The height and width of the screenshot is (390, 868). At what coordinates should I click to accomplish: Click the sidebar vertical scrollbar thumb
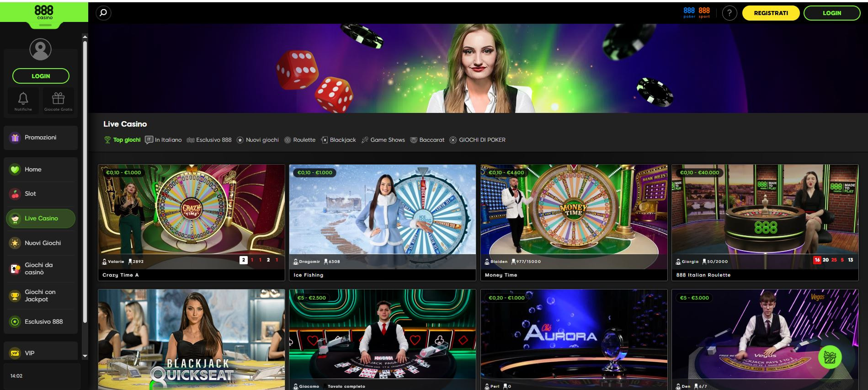pyautogui.click(x=85, y=182)
